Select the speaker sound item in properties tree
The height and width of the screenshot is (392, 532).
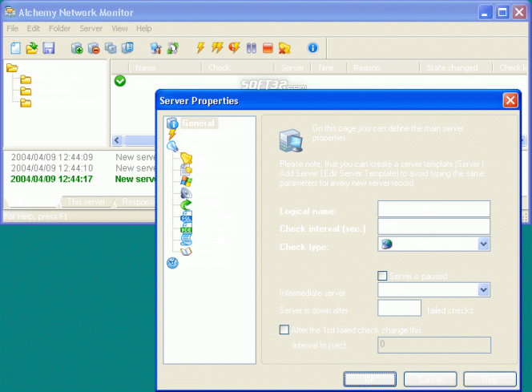pyautogui.click(x=186, y=192)
